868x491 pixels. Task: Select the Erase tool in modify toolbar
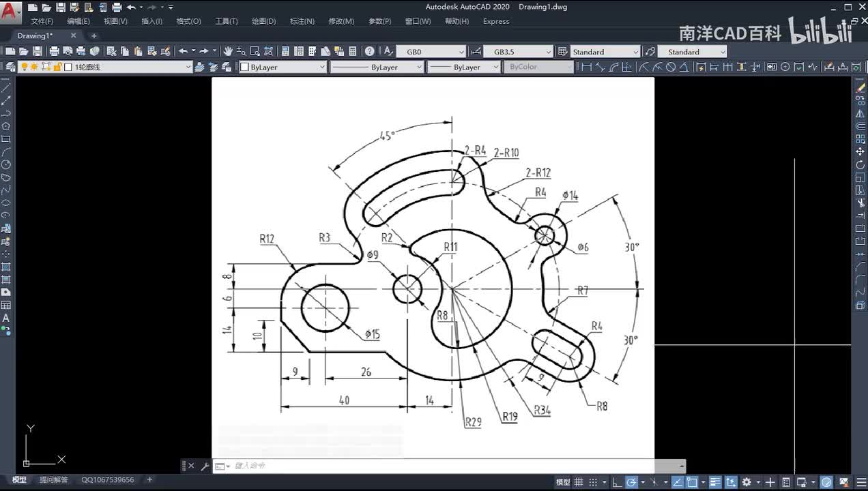coord(860,87)
